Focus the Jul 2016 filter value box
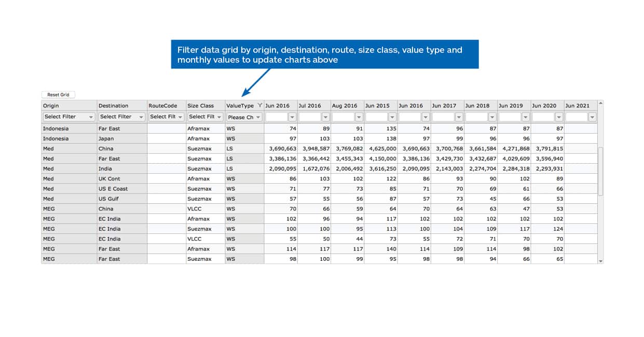The height and width of the screenshot is (337, 644). (310, 117)
